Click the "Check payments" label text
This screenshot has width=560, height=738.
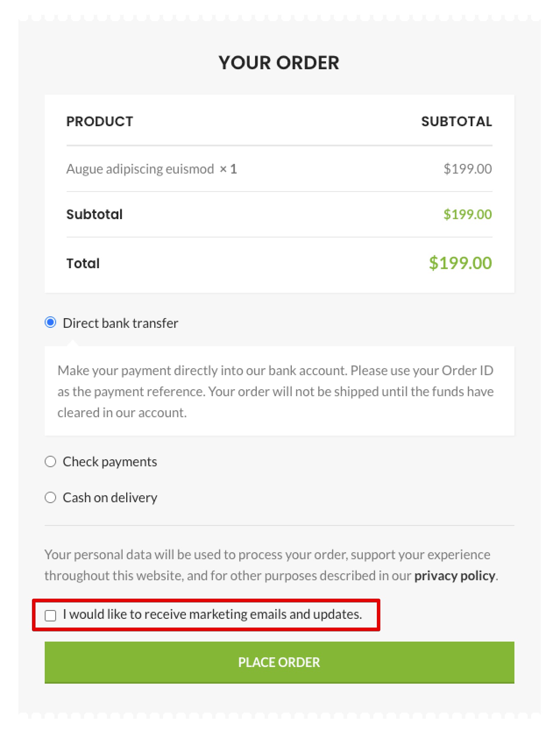click(x=110, y=461)
